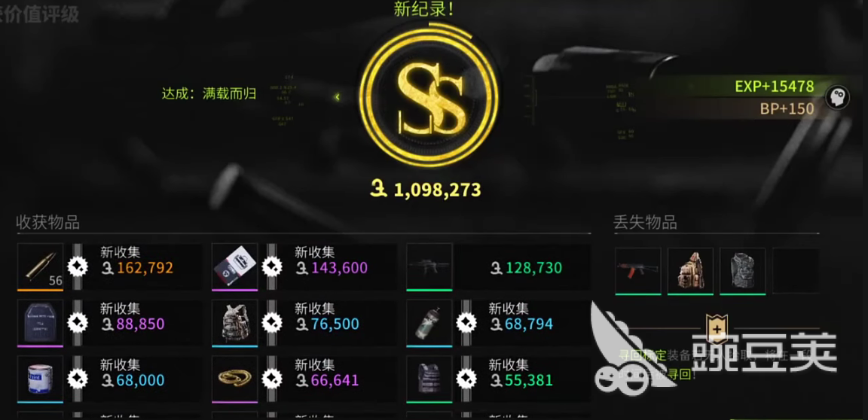Select the keycard item worth 143,600
This screenshot has height=420, width=868.
(x=235, y=266)
